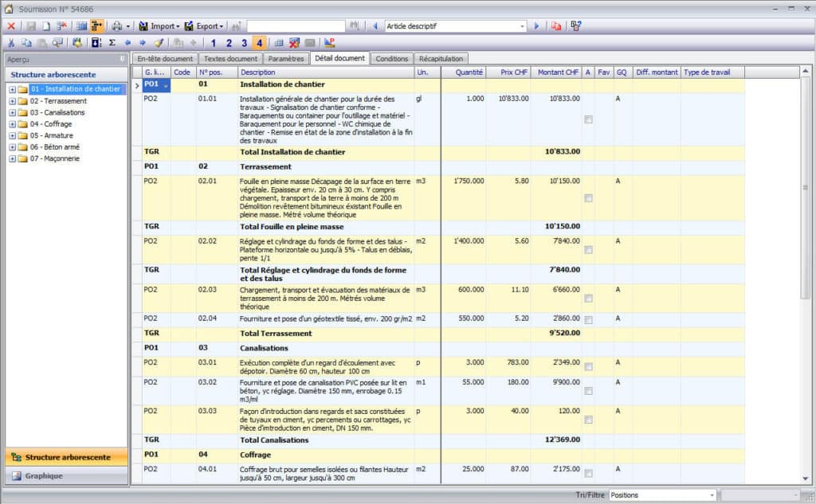816x504 pixels.
Task: Click the blue next arrow after Article descriptif
Action: 536,26
